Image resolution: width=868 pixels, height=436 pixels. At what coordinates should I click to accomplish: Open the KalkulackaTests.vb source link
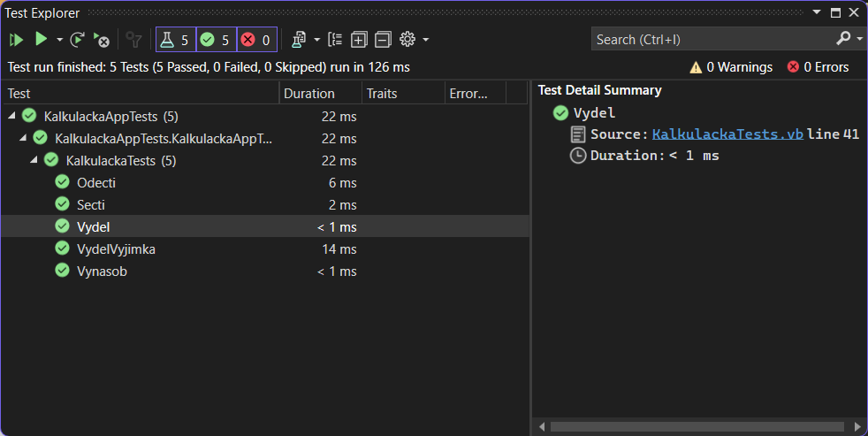727,134
